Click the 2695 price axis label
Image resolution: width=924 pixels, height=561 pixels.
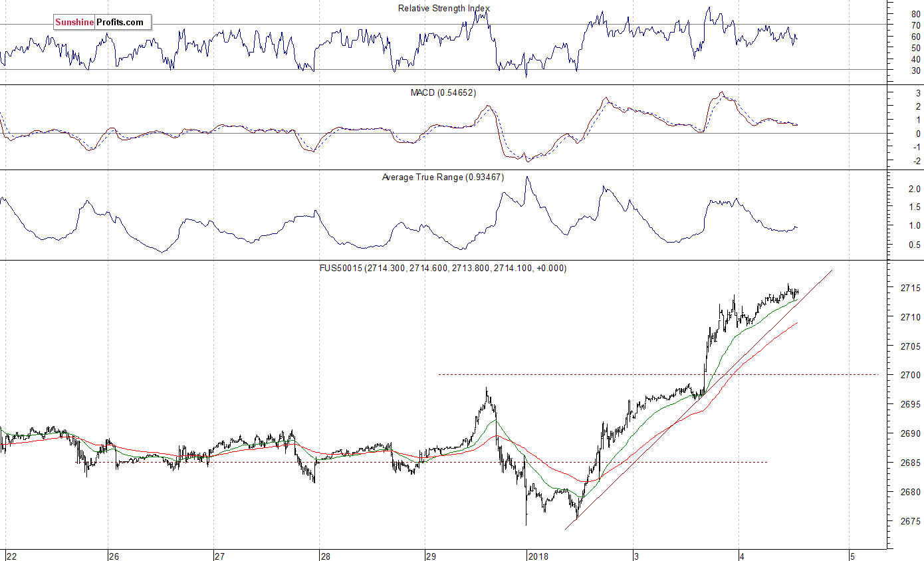(911, 405)
